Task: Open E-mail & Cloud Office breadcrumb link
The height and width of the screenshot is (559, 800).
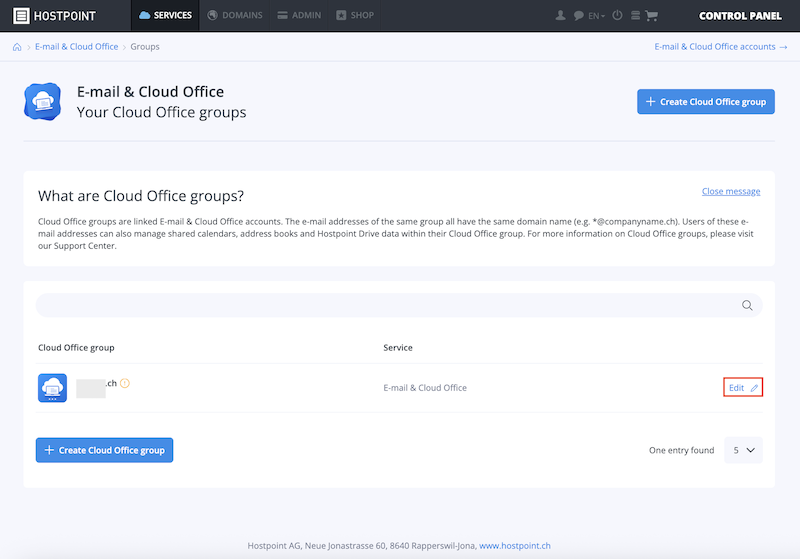Action: (77, 46)
